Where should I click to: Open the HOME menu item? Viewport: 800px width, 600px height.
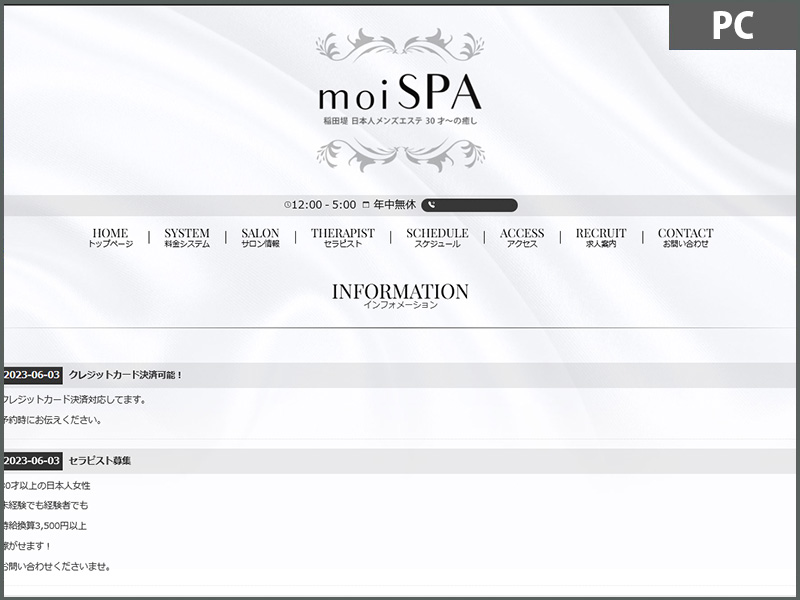coord(110,237)
